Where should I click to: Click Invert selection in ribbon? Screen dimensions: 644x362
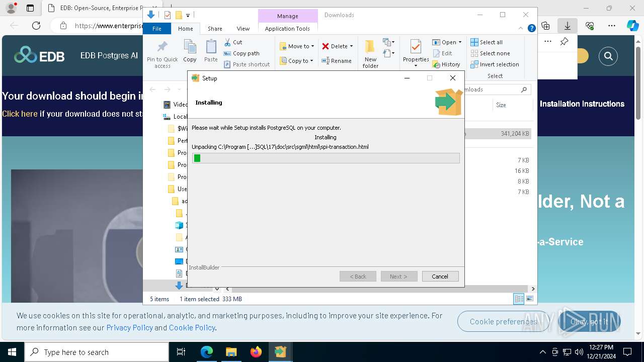495,64
